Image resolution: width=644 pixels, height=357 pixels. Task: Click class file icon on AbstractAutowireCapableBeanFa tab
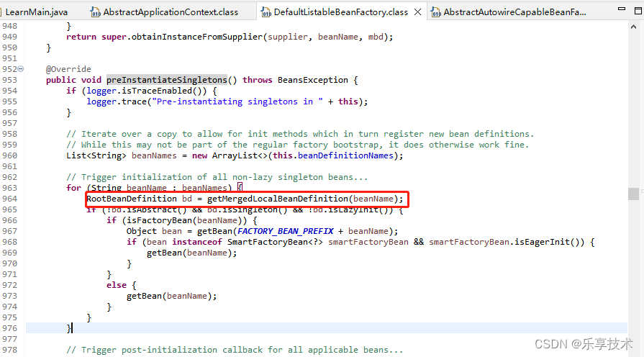coord(436,12)
